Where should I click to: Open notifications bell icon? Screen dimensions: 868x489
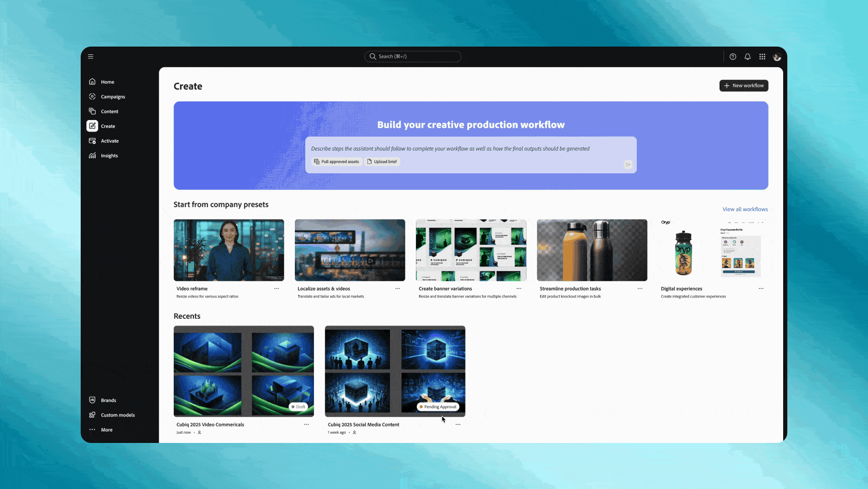pyautogui.click(x=747, y=57)
